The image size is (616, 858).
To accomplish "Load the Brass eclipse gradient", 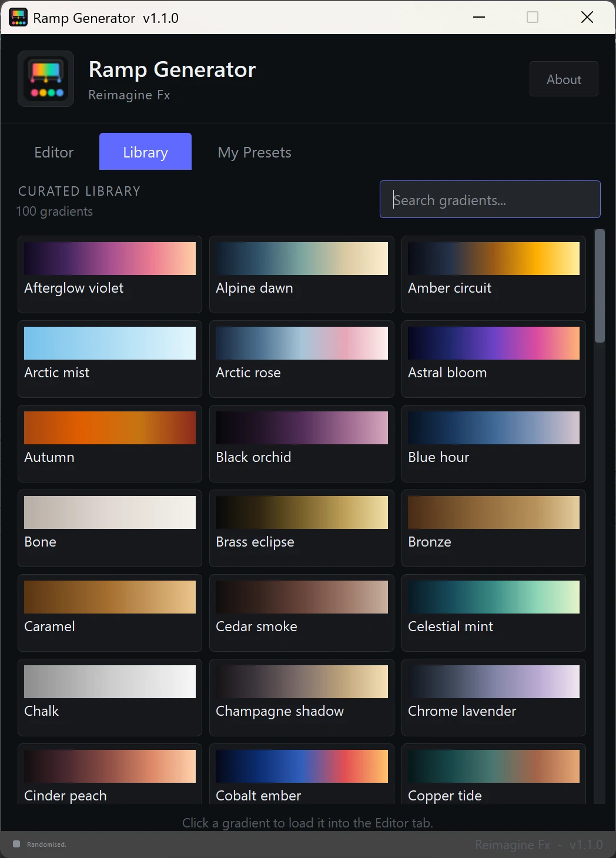I will pyautogui.click(x=302, y=528).
